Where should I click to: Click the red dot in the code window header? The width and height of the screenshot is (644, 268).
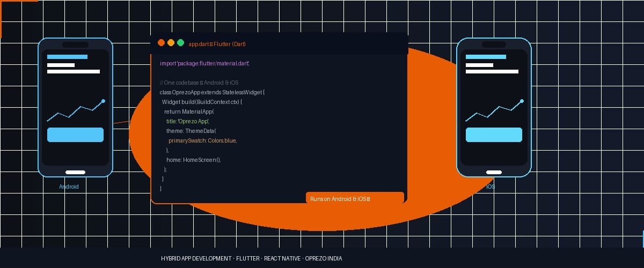click(x=161, y=43)
